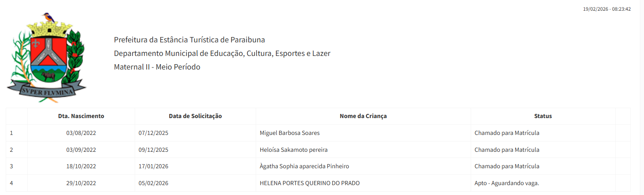
Task: Select the name Miguel Barbosa Soares
Action: pos(290,133)
